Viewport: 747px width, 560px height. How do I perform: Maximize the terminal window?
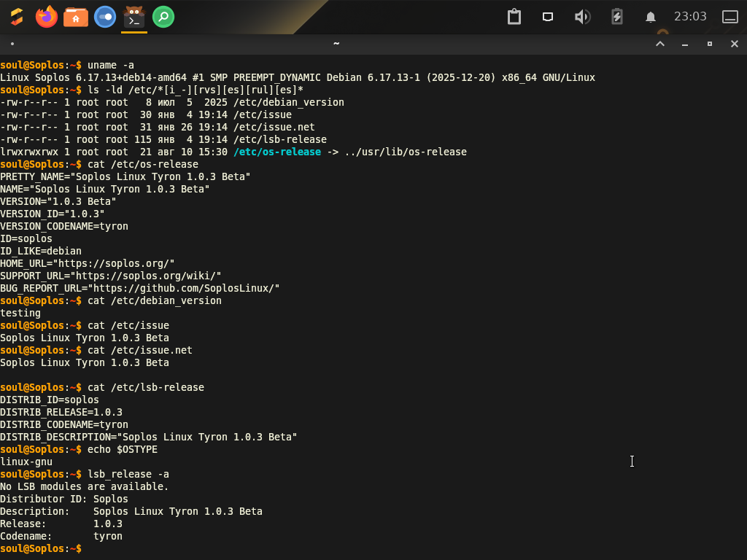point(709,44)
